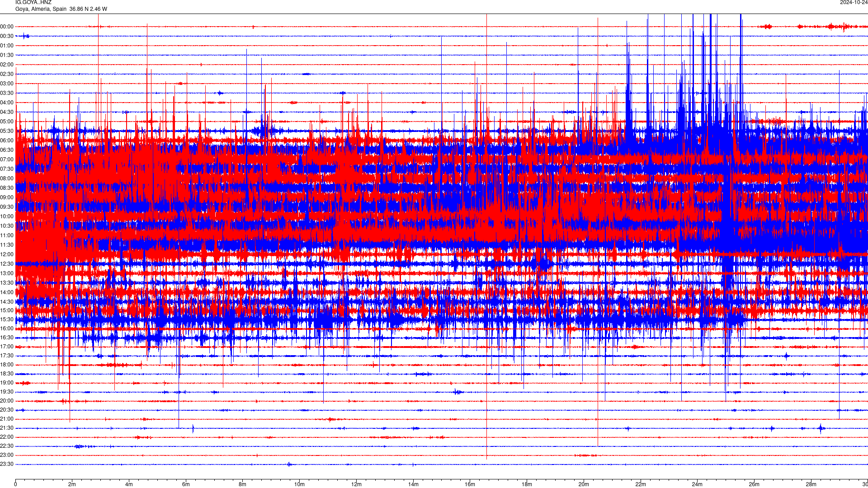This screenshot has width=868, height=488.
Task: Click the 14m tick on minute axis
Action: (x=413, y=484)
